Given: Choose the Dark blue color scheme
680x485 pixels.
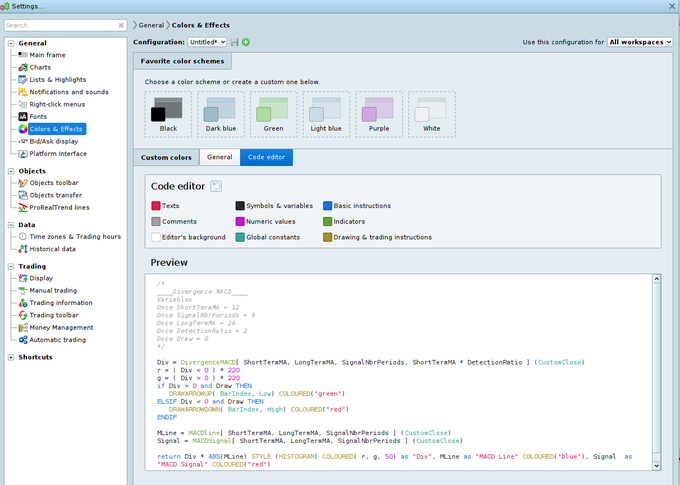Looking at the screenshot, I should [x=220, y=112].
